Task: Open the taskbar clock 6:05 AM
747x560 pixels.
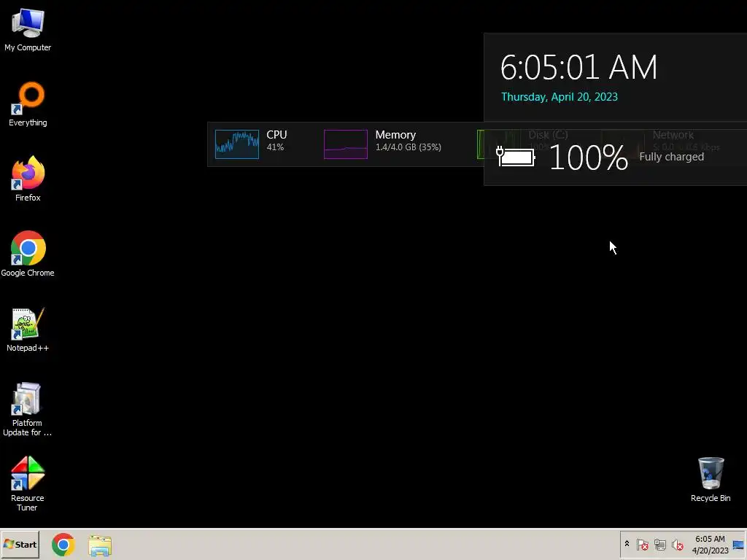Action: pyautogui.click(x=710, y=539)
